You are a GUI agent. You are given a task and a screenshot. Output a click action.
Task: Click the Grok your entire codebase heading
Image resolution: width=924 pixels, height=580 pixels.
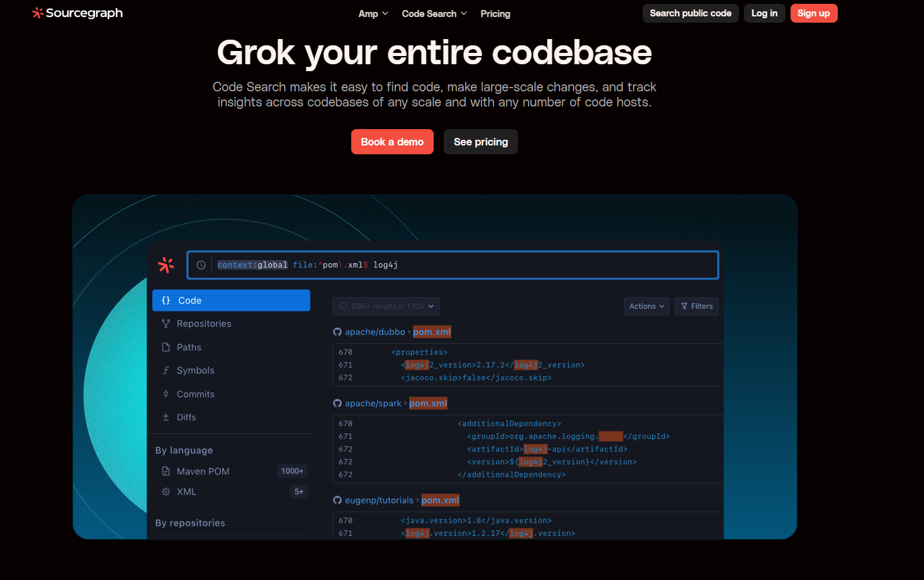pos(434,53)
